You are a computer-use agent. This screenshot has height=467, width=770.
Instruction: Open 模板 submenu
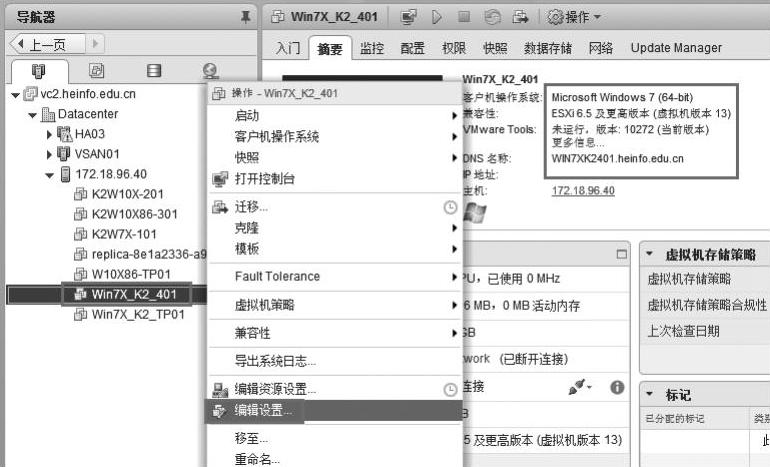tap(334, 249)
